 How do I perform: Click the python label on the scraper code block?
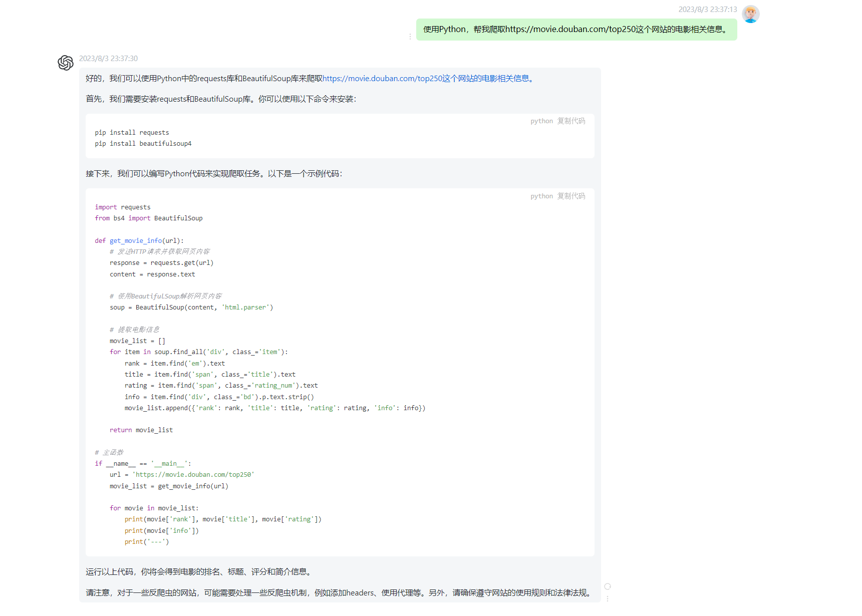[x=541, y=196]
